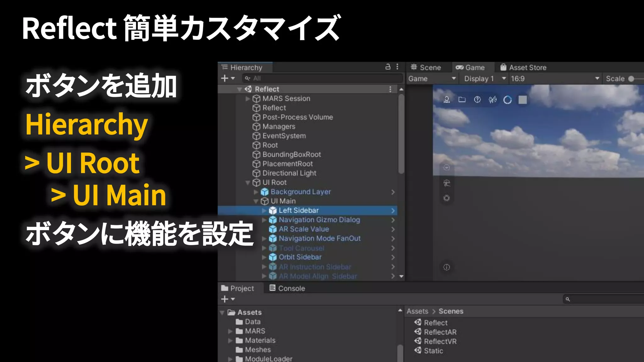Screen dimensions: 644x362
Task: Open the settings gear icon on Game view sidebar
Action: tap(447, 198)
